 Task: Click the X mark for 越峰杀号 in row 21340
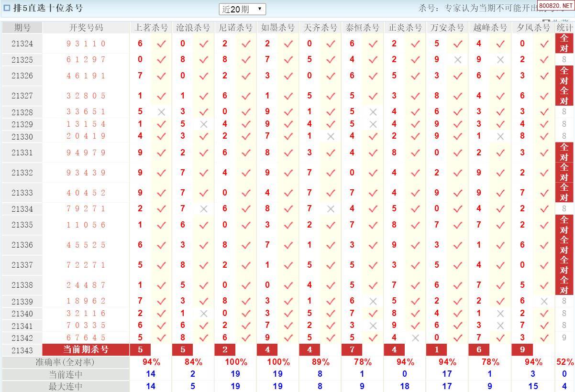click(x=500, y=314)
